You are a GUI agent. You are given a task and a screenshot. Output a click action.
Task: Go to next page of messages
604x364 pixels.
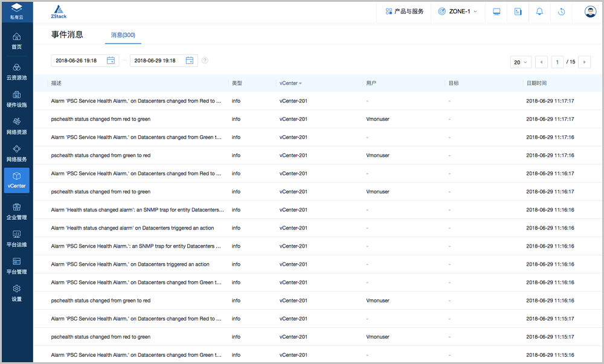(584, 62)
